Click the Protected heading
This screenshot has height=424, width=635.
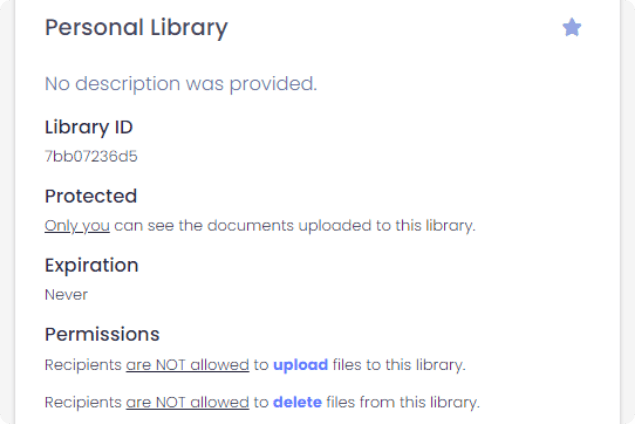[91, 196]
